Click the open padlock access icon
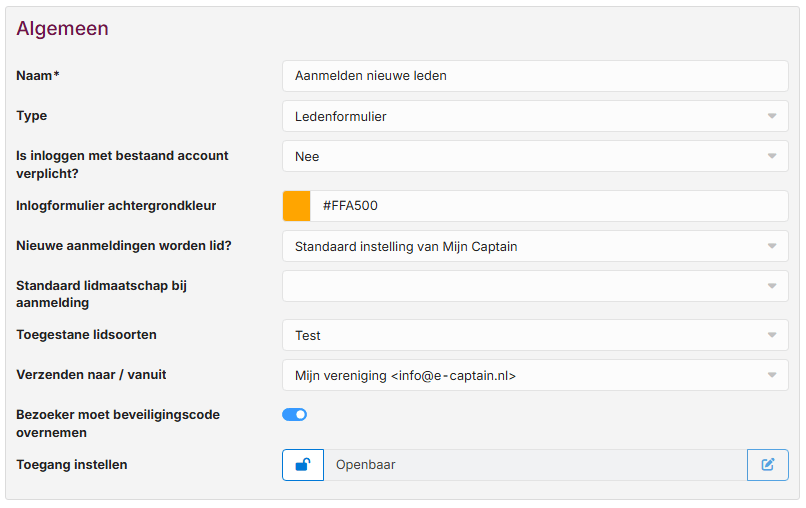The image size is (806, 508). click(x=303, y=465)
